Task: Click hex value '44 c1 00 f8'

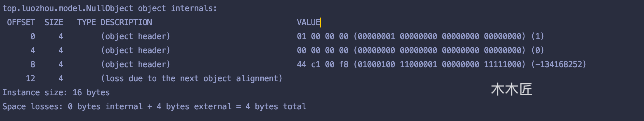Action: 323,65
